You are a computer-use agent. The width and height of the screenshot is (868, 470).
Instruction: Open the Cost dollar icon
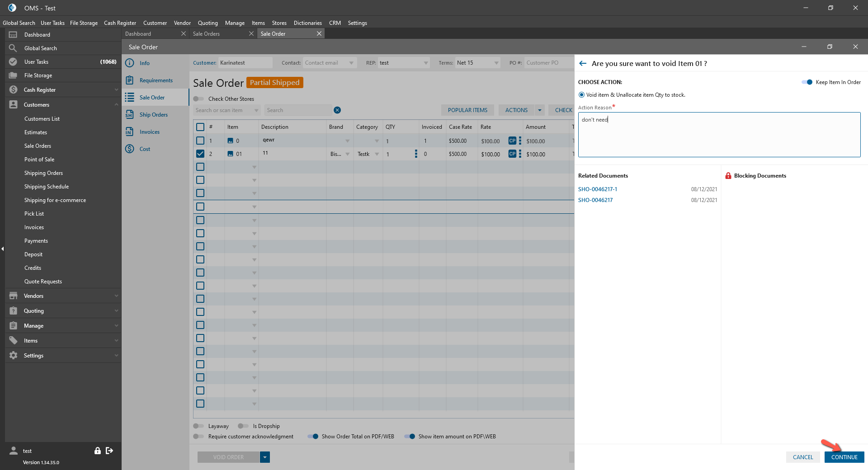tap(130, 149)
